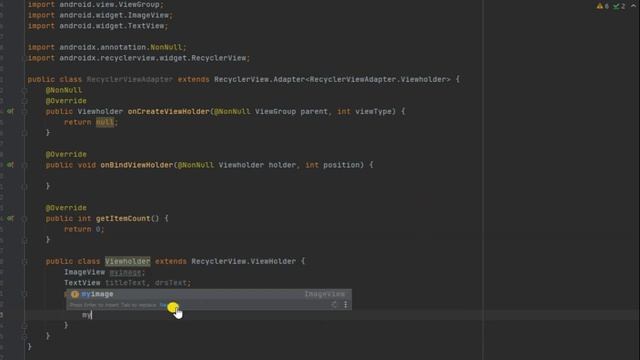Click import android.widget.TextView line

pyautogui.click(x=98, y=26)
